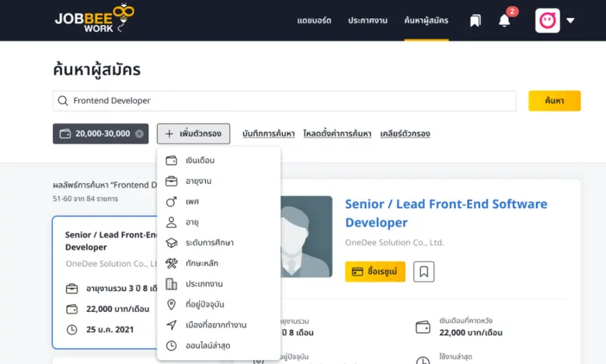Open notifications bell with 2 alerts
This screenshot has height=364, width=606.
(504, 21)
